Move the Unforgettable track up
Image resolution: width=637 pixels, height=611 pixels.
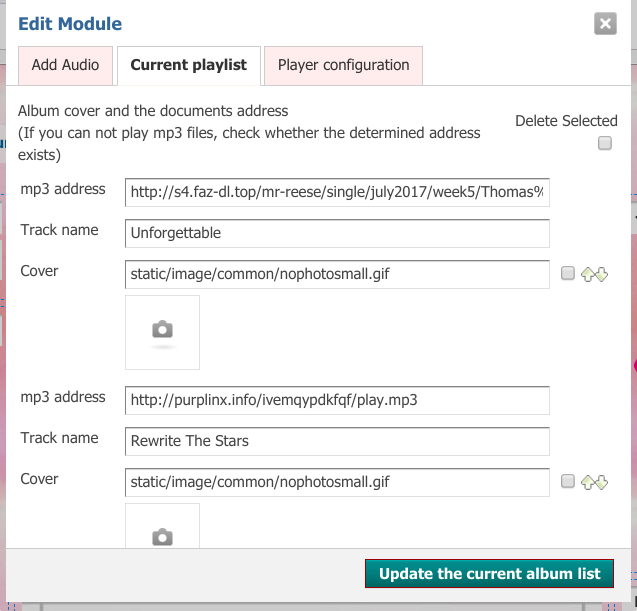(x=588, y=274)
